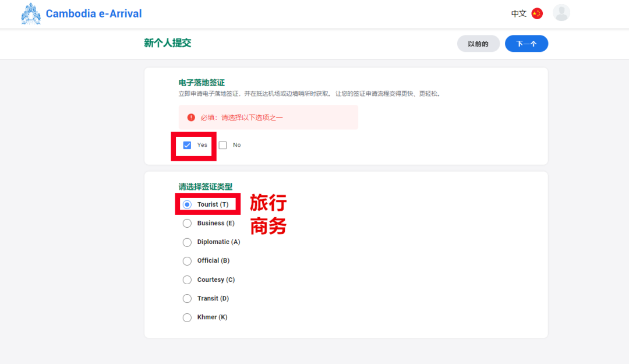
Task: Choose the Khmer (K) visa option
Action: [x=187, y=317]
